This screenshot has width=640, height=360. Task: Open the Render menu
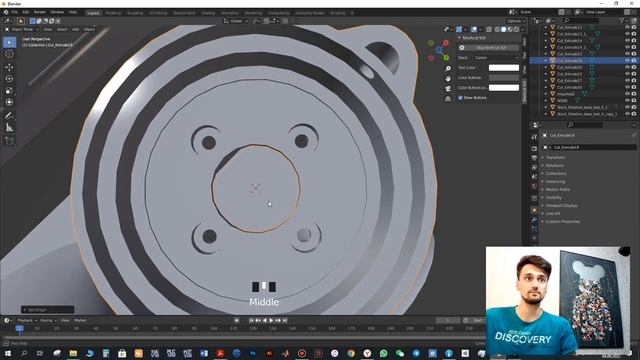point(40,13)
